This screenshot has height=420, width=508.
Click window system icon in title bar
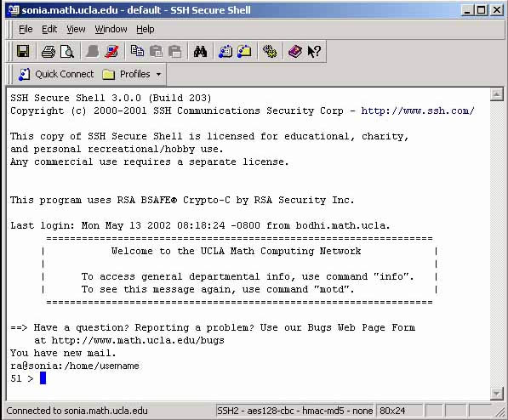[14, 10]
